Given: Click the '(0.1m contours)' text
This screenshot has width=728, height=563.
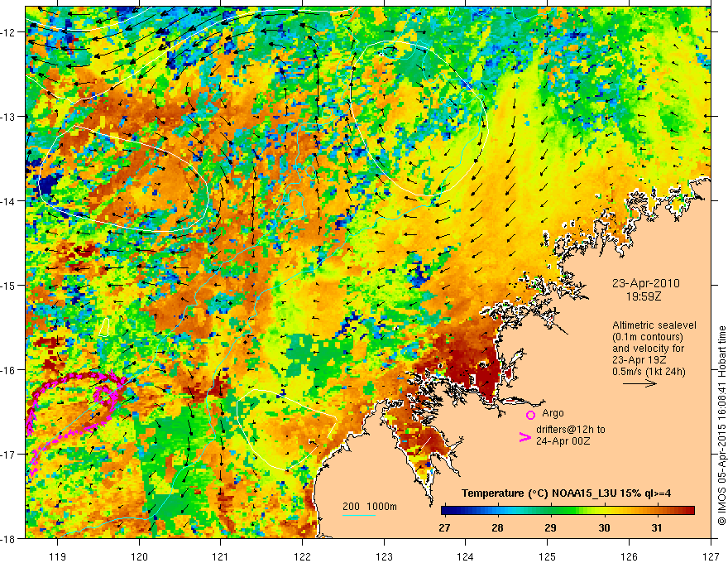Looking at the screenshot, I should pyautogui.click(x=647, y=337).
